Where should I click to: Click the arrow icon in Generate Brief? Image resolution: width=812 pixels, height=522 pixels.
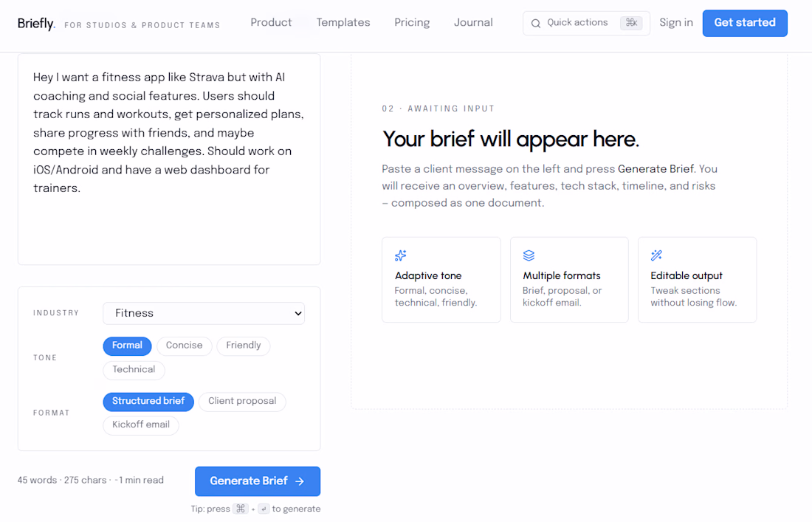tap(300, 481)
